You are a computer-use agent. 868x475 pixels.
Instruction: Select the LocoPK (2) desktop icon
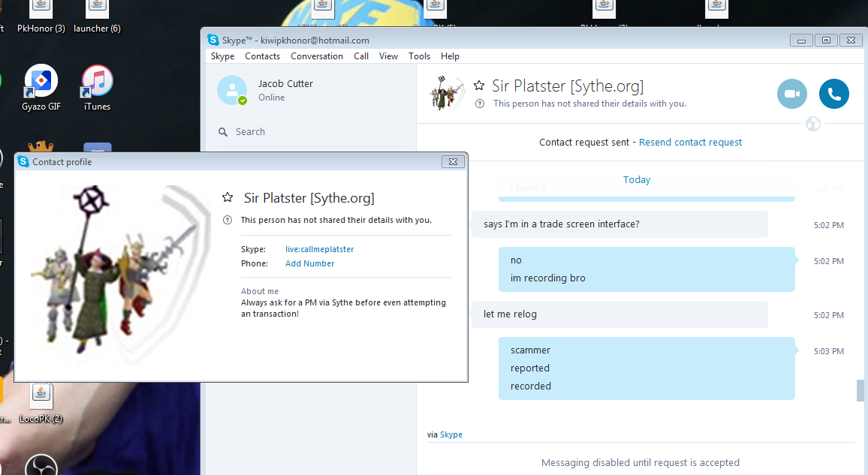(41, 402)
